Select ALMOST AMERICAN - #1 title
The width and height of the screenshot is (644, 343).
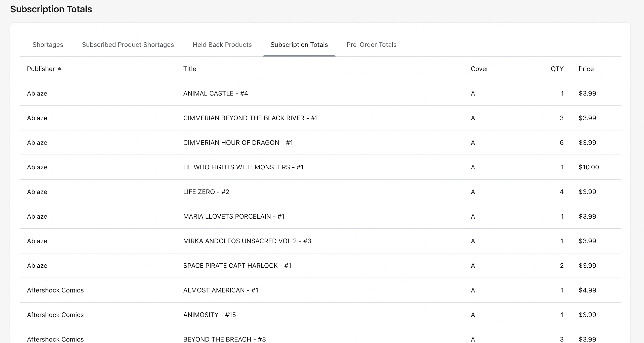pyautogui.click(x=221, y=290)
